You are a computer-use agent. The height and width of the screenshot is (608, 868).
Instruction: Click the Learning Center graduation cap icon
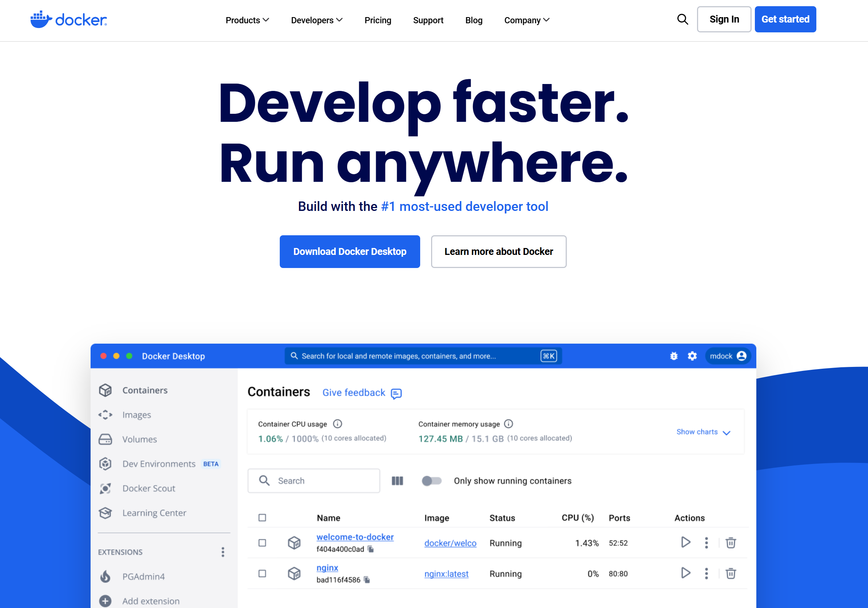105,513
